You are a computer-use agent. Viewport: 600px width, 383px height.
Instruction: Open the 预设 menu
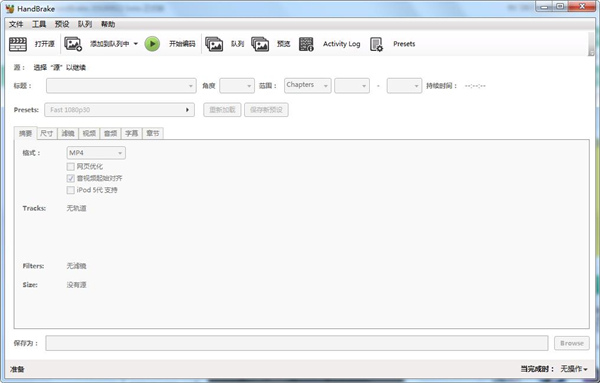(x=62, y=24)
